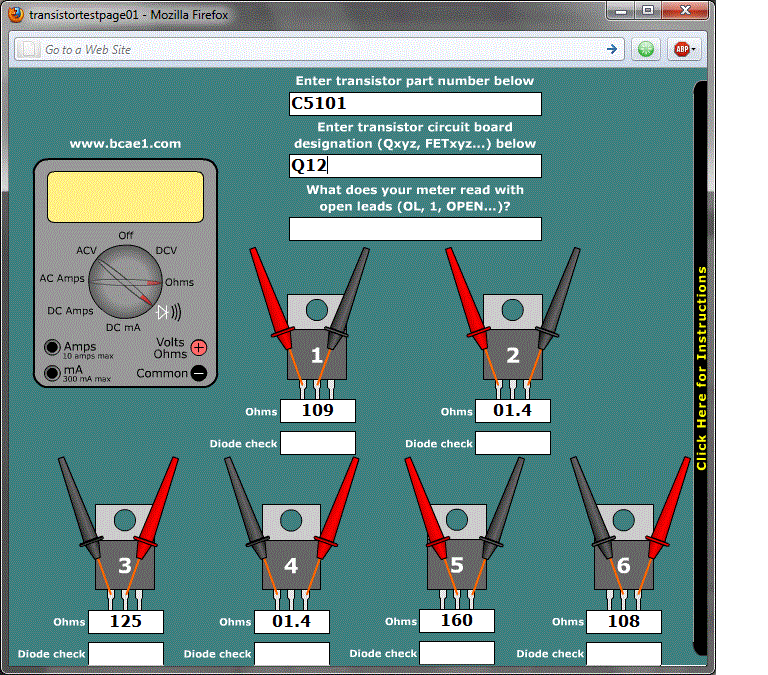Viewport: 768px width, 675px height.
Task: Click the circuit board designation field Q12
Action: pyautogui.click(x=415, y=166)
